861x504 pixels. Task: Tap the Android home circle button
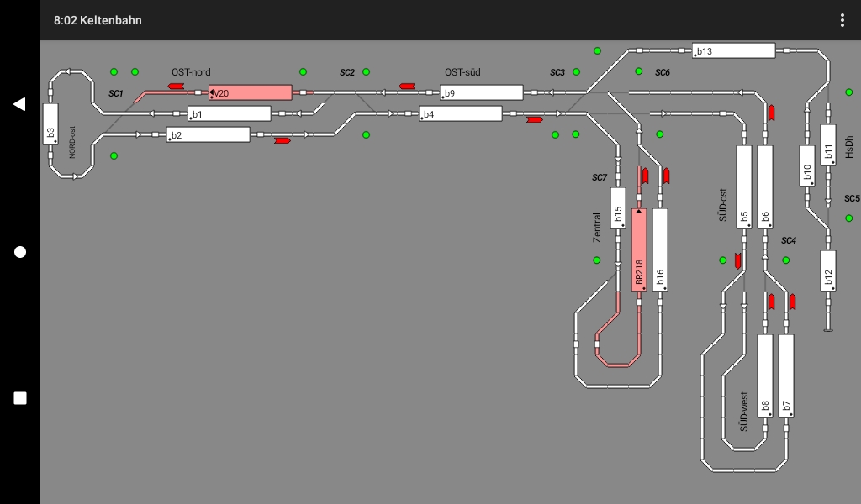pos(20,252)
